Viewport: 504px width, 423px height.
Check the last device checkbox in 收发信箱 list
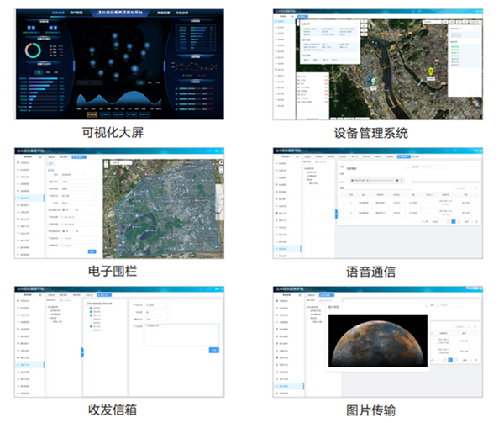[x=91, y=330]
